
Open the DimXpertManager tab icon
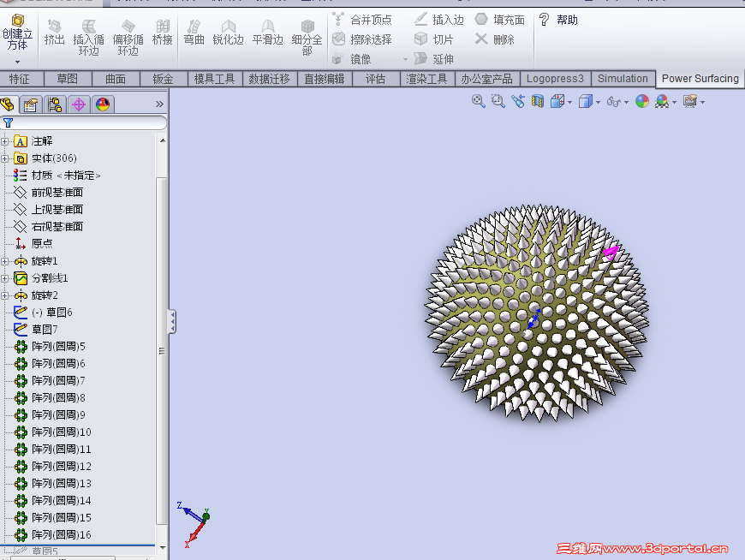pos(79,104)
